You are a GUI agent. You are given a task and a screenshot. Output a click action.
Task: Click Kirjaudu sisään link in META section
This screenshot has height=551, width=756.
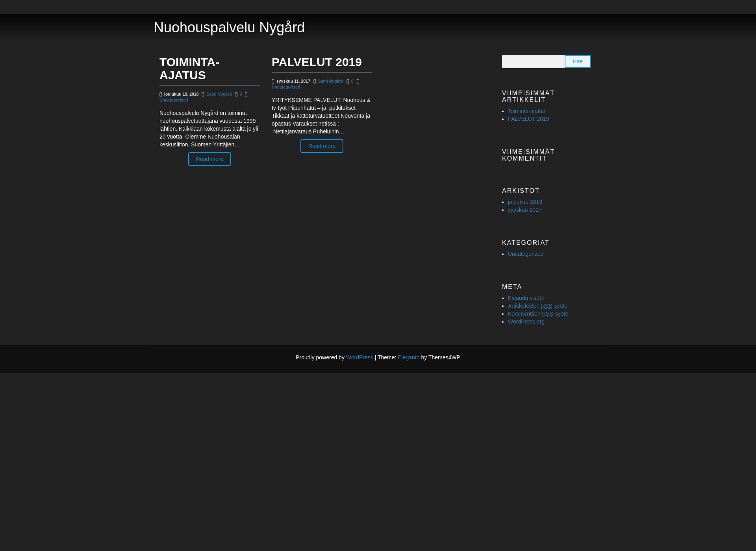coord(526,298)
